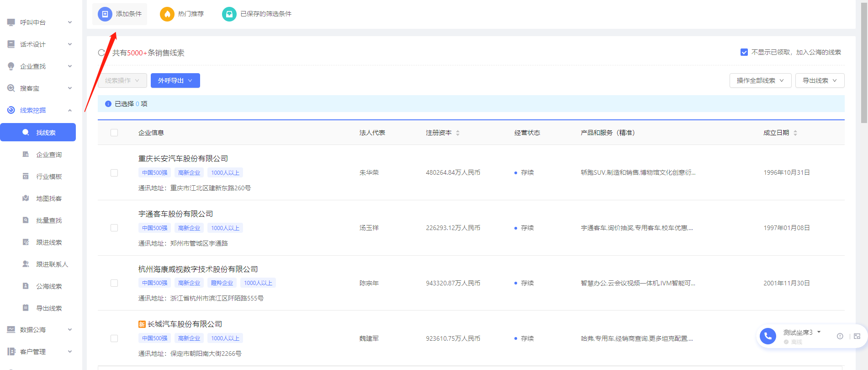Expand the 数据公海 menu chevron
The image size is (868, 370).
pyautogui.click(x=70, y=329)
